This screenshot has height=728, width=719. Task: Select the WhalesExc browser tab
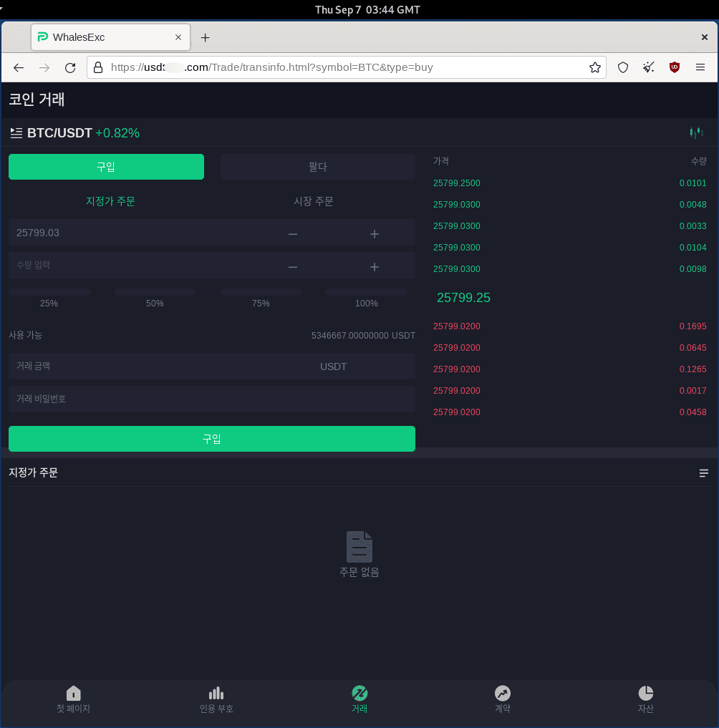[110, 37]
